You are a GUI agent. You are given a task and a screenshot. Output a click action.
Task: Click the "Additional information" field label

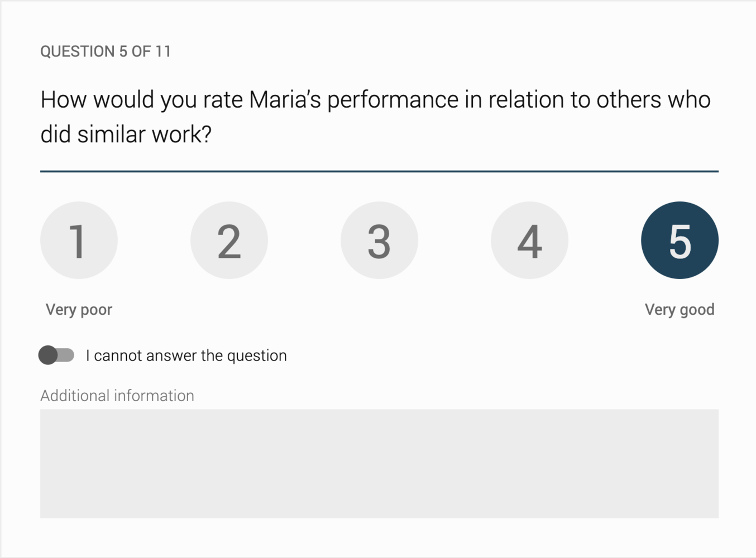[117, 396]
